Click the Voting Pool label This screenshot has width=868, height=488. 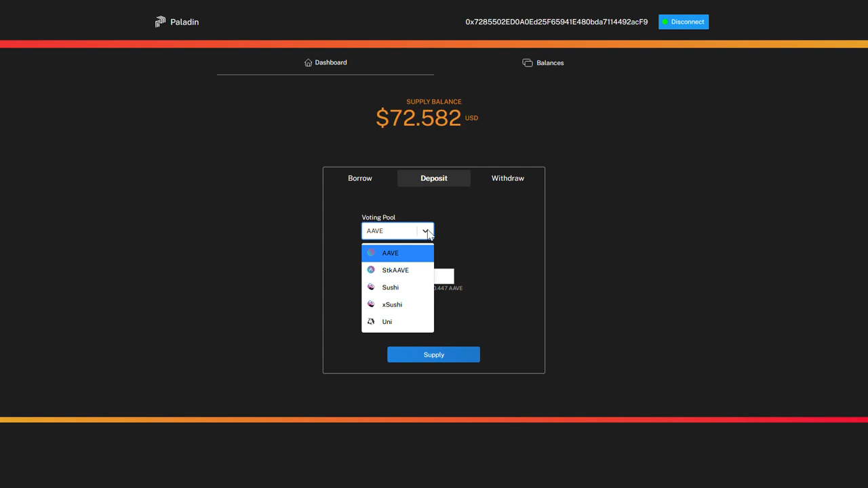click(x=378, y=218)
